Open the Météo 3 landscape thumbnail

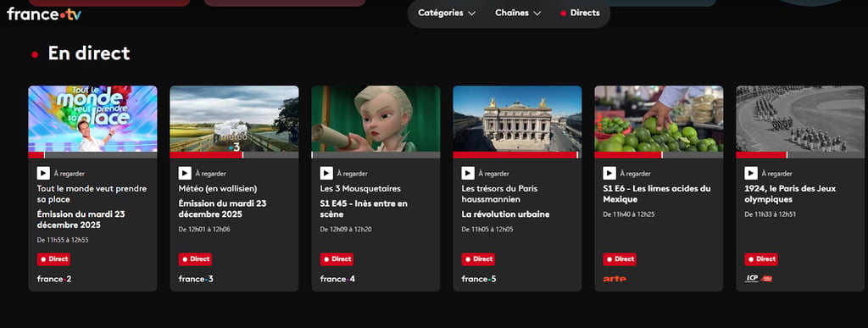(x=234, y=119)
